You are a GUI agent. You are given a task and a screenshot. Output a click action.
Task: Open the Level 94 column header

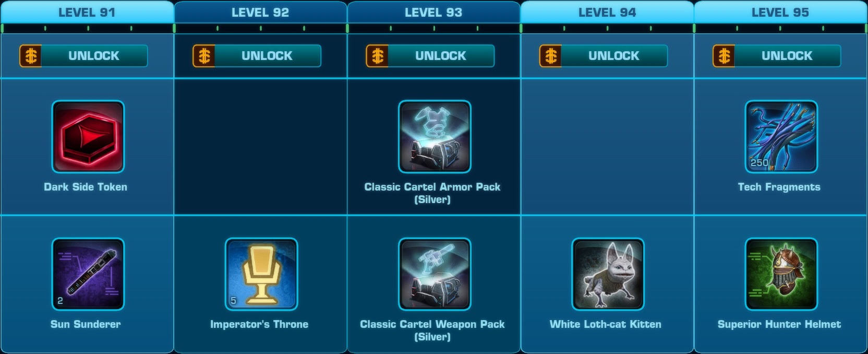(607, 12)
